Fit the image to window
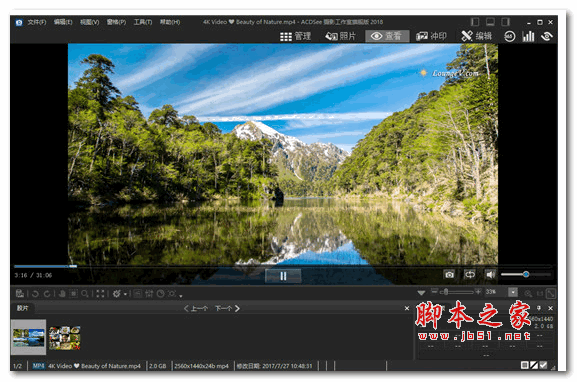 (x=551, y=294)
